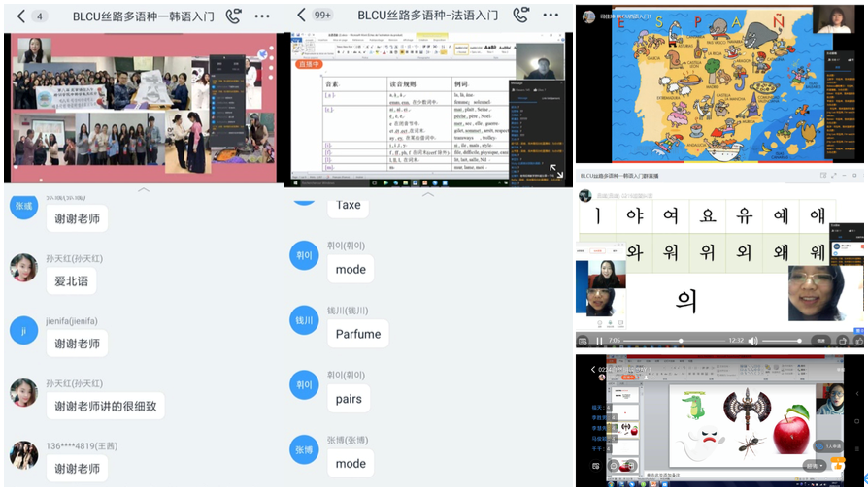The width and height of the screenshot is (868, 493).
Task: Click the orange live badge on the French video
Action: click(x=308, y=63)
